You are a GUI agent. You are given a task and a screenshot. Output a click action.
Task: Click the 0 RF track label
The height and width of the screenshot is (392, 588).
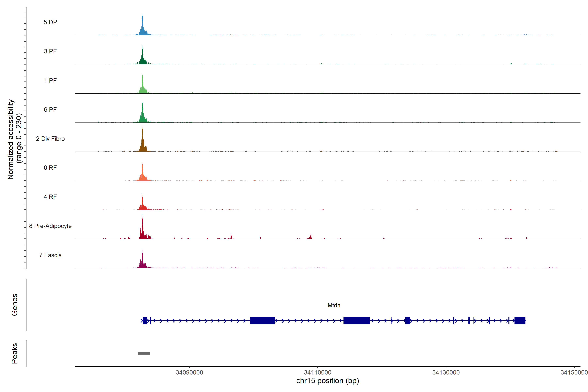pos(50,168)
